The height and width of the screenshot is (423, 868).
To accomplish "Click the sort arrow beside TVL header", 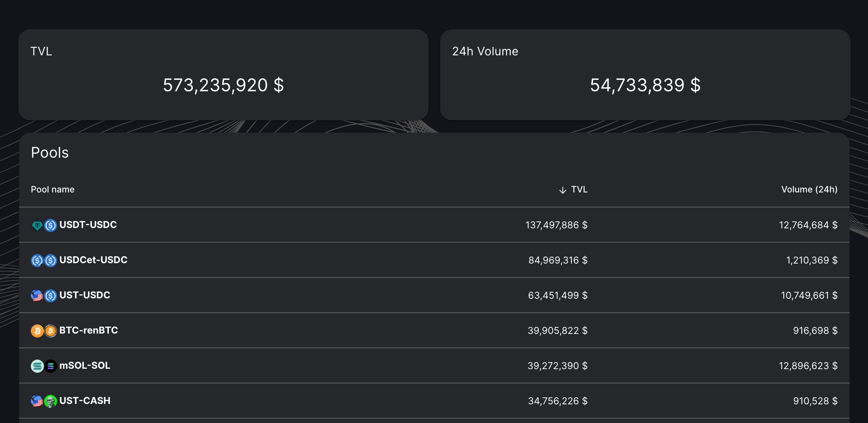I will [x=563, y=190].
